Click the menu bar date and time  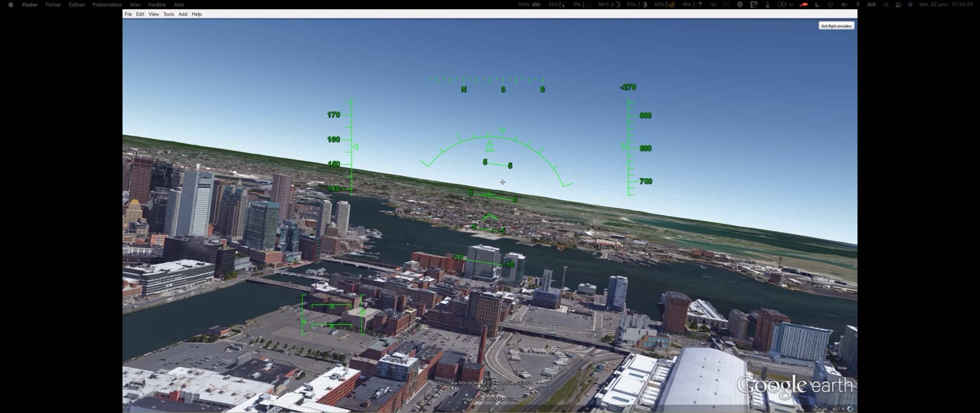point(945,5)
